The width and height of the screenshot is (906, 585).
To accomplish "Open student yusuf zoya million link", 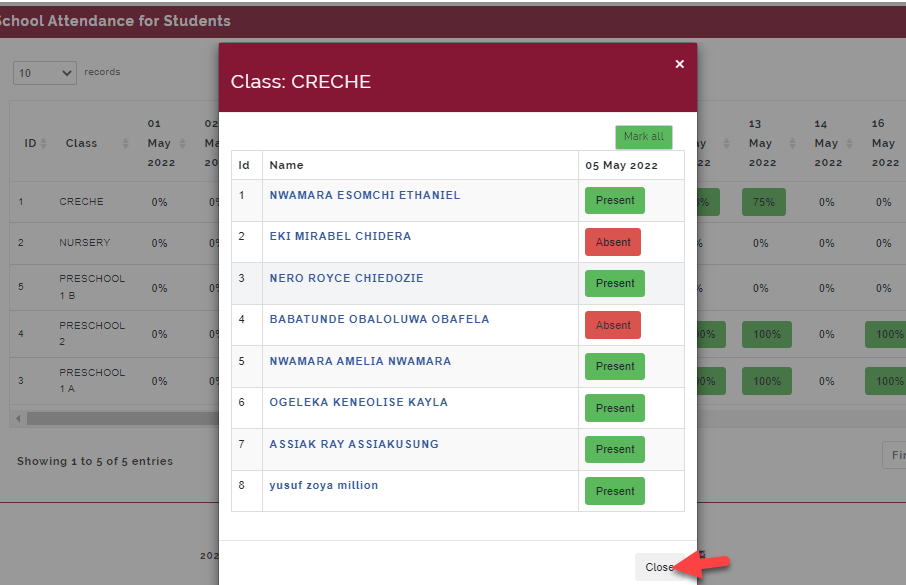I will click(x=324, y=486).
